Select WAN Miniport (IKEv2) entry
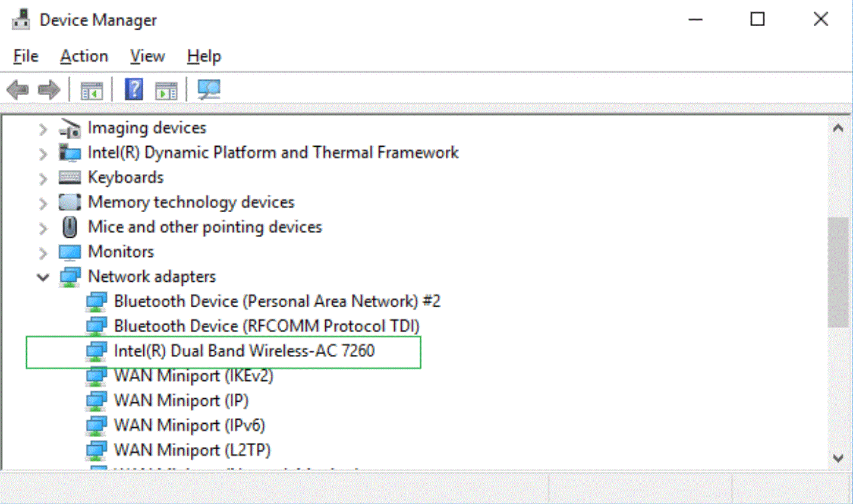853x504 pixels. [x=193, y=376]
